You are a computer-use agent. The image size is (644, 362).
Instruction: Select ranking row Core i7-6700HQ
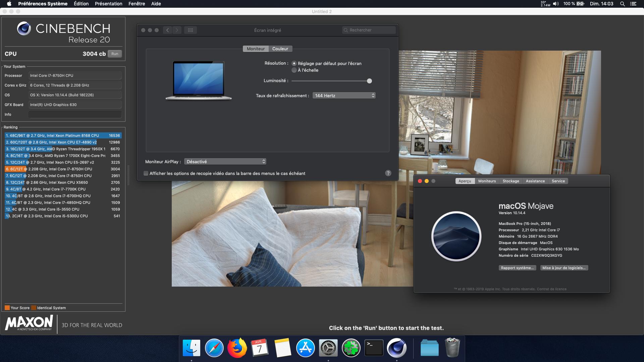(x=63, y=196)
